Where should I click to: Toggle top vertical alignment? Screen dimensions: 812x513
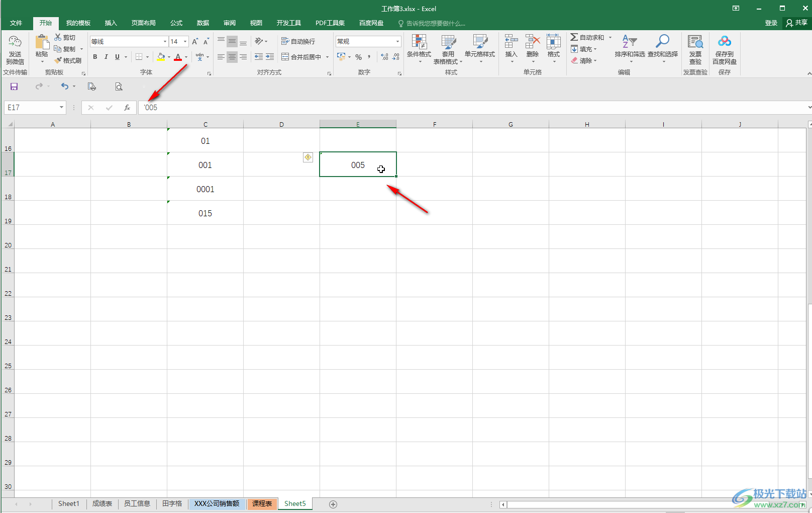221,41
